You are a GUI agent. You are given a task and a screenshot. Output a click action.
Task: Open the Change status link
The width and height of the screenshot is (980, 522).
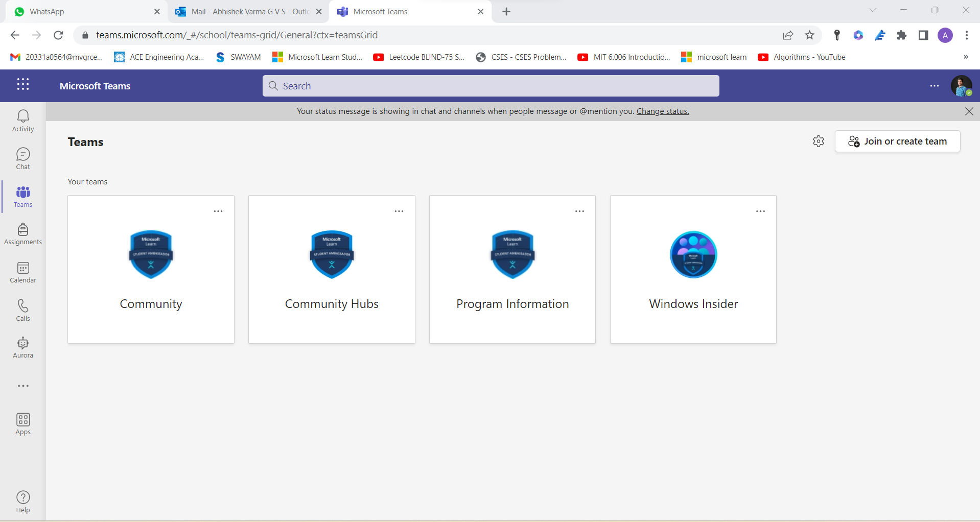[x=662, y=111]
